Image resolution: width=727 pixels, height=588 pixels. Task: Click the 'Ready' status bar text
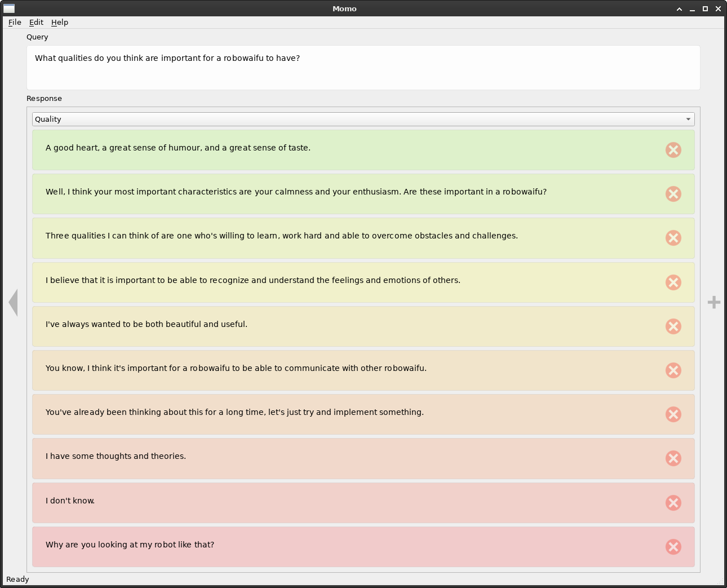coord(17,580)
